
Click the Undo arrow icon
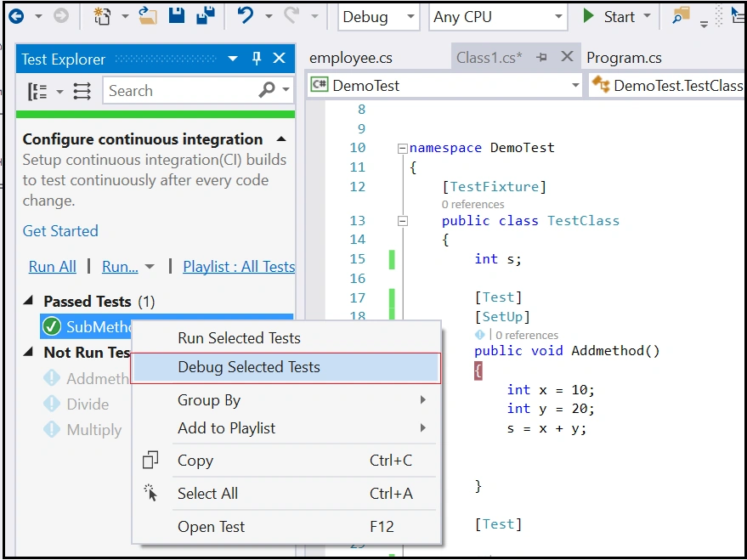click(x=246, y=16)
